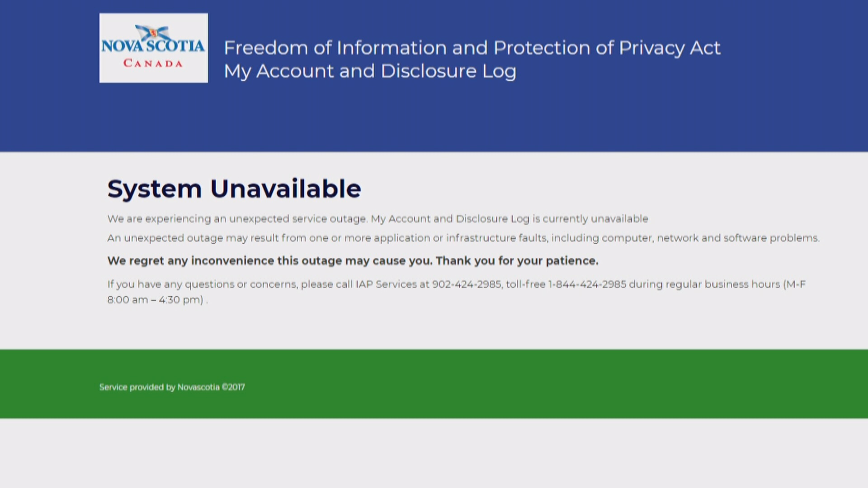Click the System Unavailable heading
The height and width of the screenshot is (488, 868).
pos(234,189)
